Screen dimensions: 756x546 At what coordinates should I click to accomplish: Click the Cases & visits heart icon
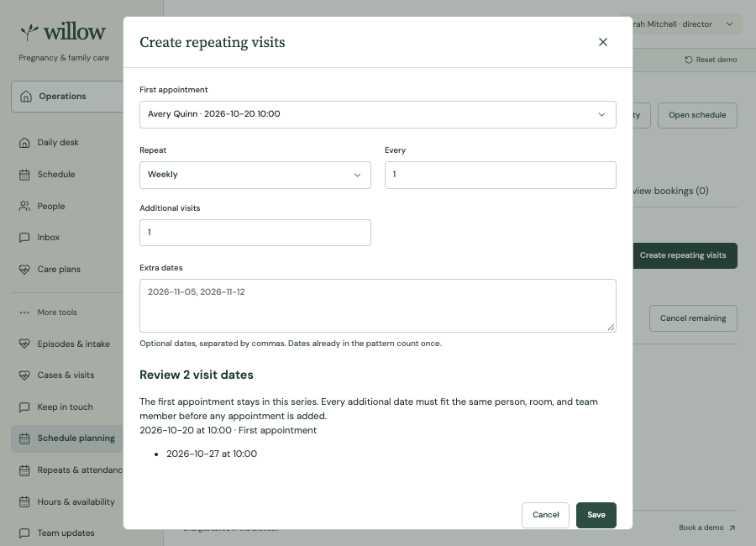24,375
